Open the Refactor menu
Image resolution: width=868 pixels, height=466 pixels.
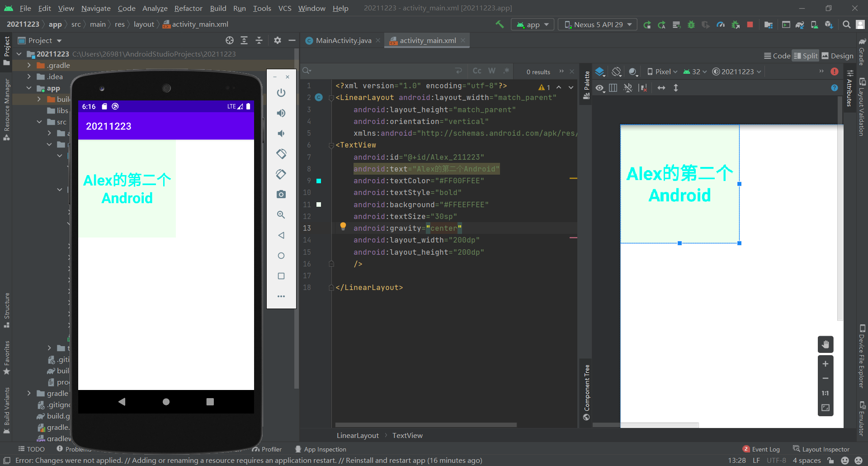click(x=188, y=8)
